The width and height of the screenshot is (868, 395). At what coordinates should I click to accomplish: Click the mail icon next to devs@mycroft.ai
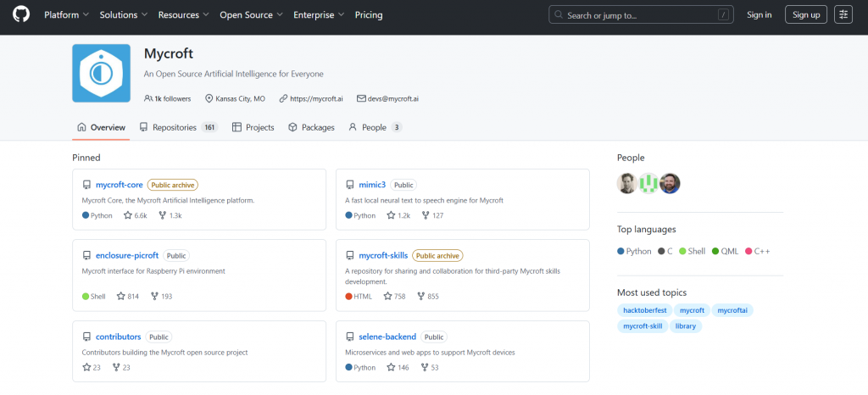tap(361, 98)
